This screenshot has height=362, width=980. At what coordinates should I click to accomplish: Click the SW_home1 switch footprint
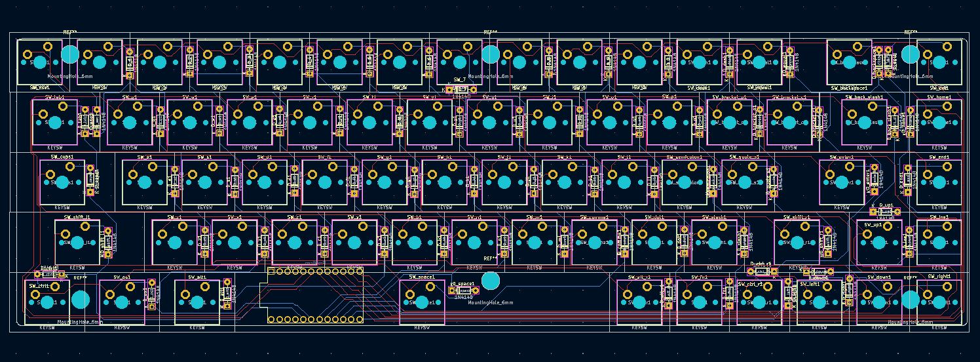[x=939, y=122]
